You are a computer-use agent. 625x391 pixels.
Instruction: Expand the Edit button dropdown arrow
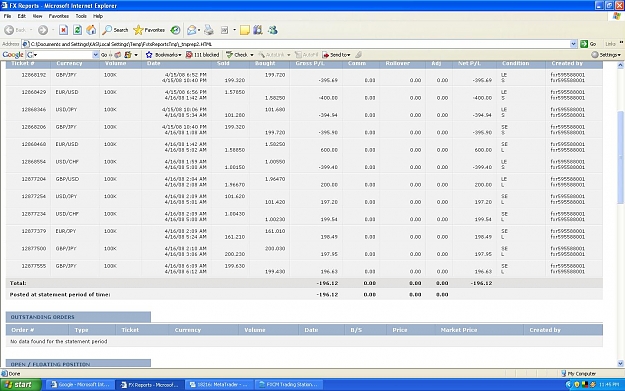click(x=234, y=30)
